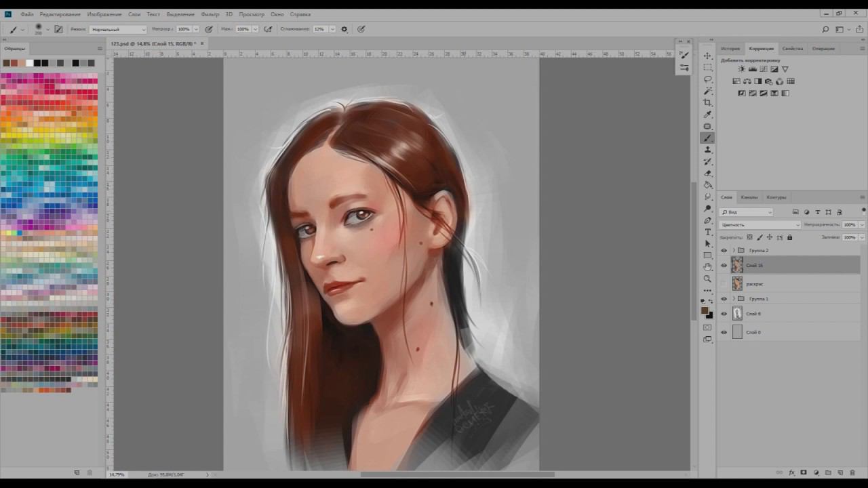
Task: Hide the Слой 0 layer
Action: 724,332
